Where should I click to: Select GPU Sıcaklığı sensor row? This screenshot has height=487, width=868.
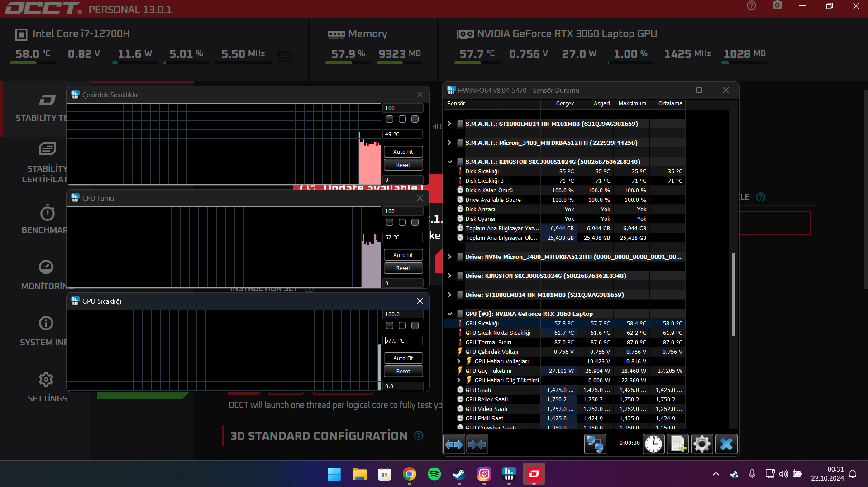pyautogui.click(x=565, y=323)
